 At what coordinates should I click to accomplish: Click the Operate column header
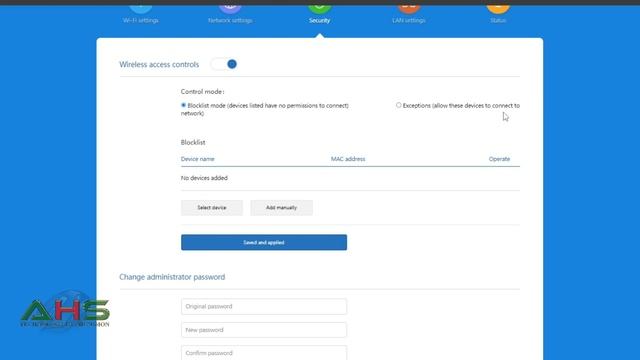coord(499,159)
